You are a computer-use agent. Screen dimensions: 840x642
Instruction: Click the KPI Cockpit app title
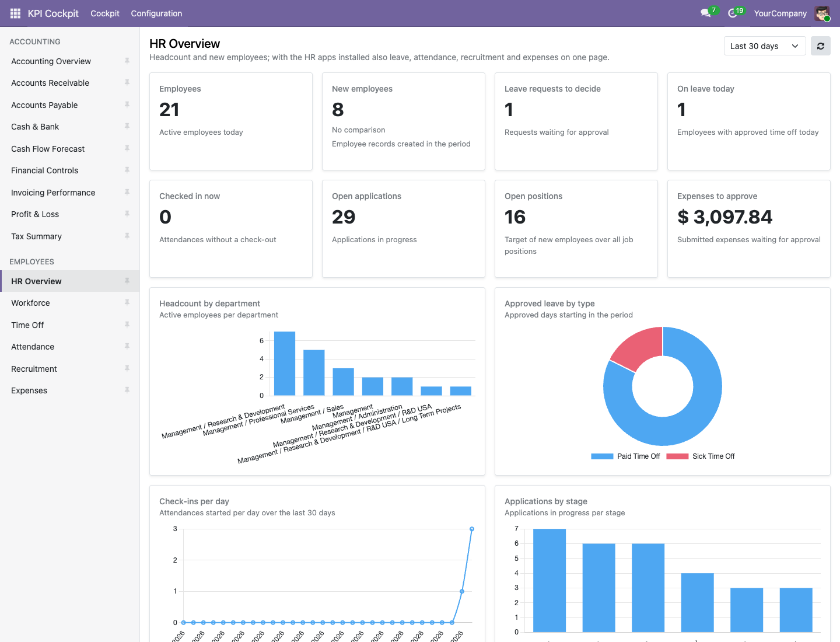tap(53, 13)
